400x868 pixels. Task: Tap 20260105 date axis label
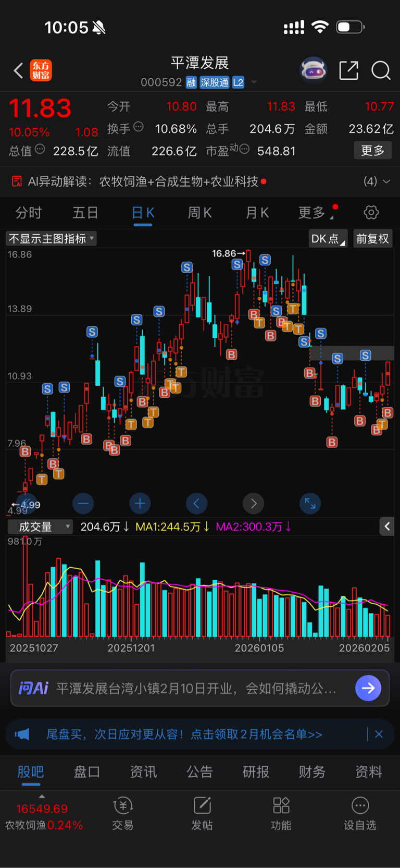tap(259, 648)
